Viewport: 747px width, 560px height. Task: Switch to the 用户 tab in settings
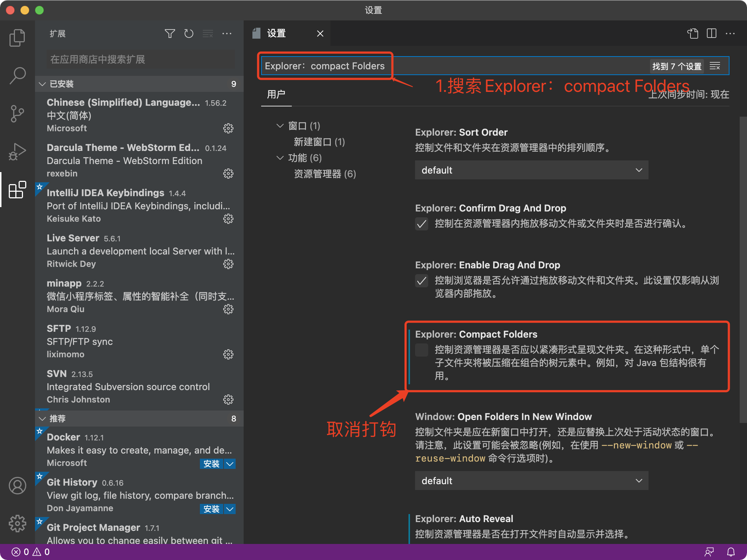(x=276, y=94)
